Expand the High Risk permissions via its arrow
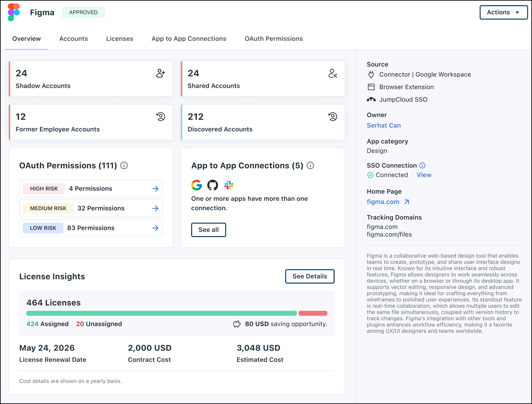This screenshot has width=532, height=404. tap(155, 189)
